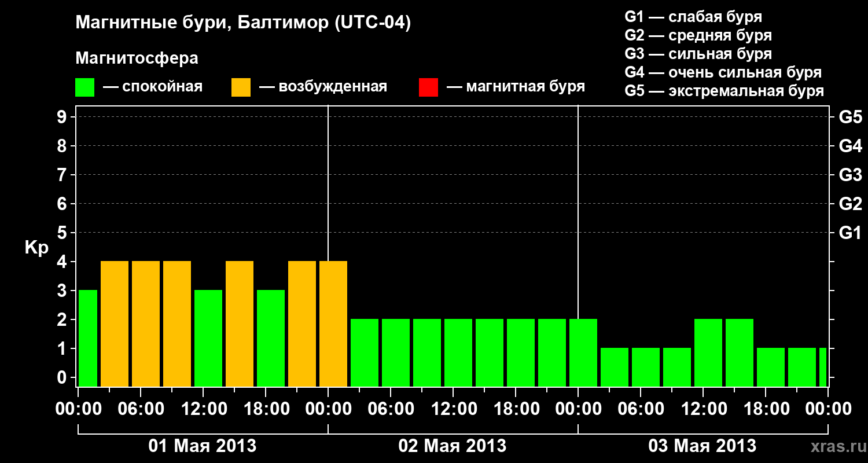Click the 'G3' label on the right axis
868x463 pixels.
point(850,175)
